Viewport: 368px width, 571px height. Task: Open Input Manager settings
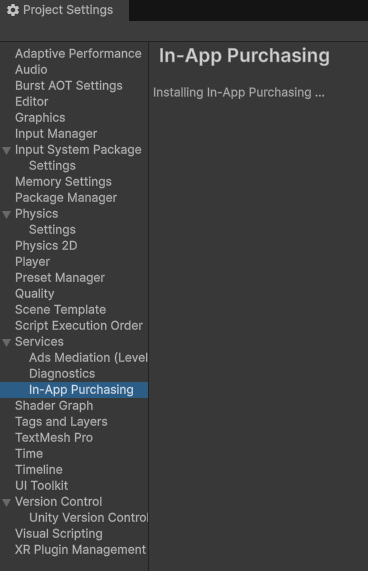pos(56,134)
